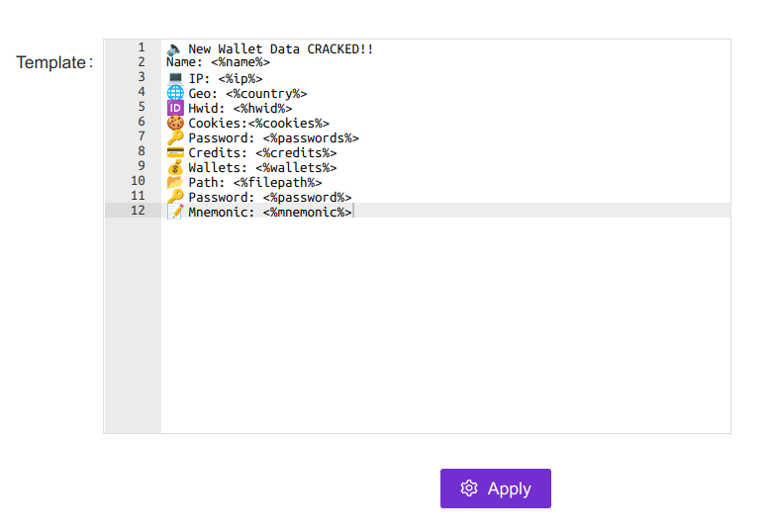The image size is (772, 532).
Task: Click the credit card emoji before Credits
Action: click(175, 152)
